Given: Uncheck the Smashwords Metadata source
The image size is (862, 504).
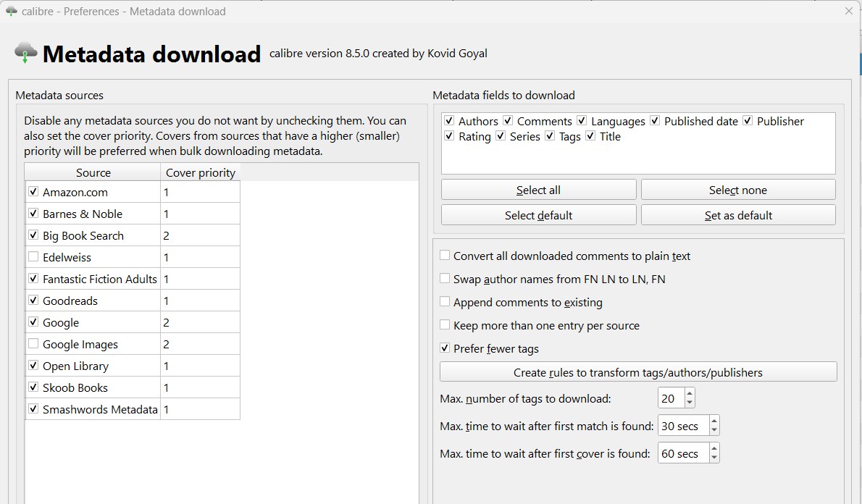Looking at the screenshot, I should (33, 408).
